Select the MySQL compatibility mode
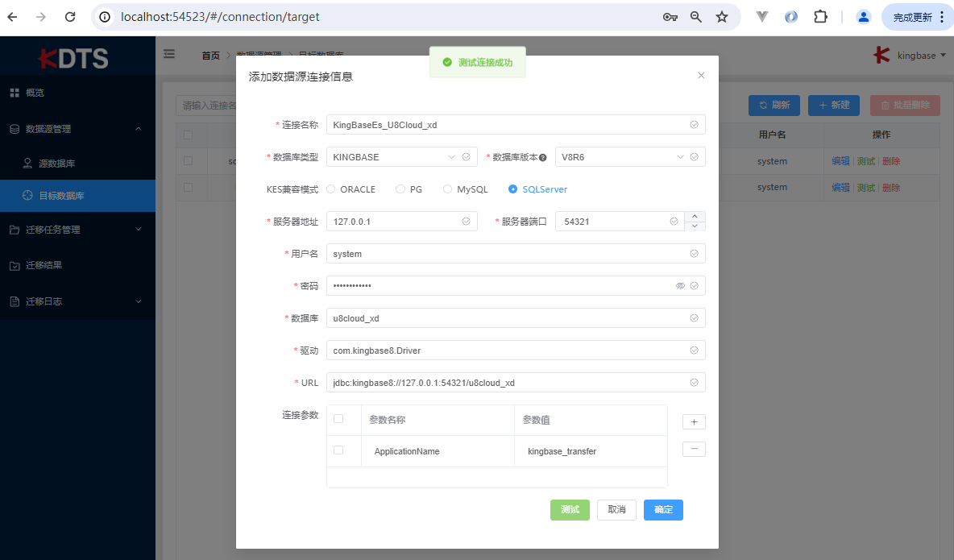This screenshot has height=560, width=954. point(448,189)
